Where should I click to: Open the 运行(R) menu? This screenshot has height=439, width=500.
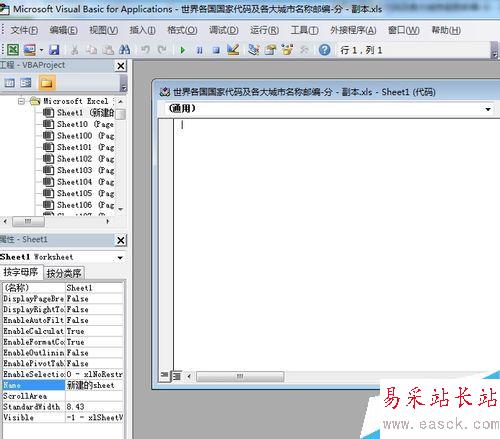coord(264,30)
